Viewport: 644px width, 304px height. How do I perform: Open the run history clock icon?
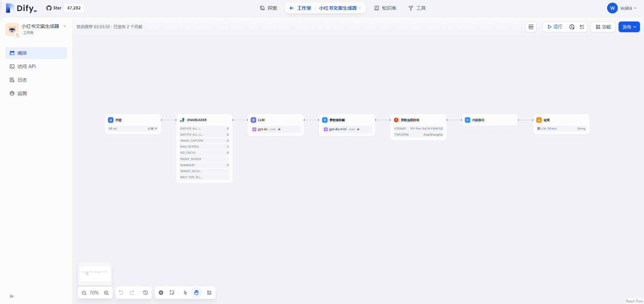click(572, 27)
